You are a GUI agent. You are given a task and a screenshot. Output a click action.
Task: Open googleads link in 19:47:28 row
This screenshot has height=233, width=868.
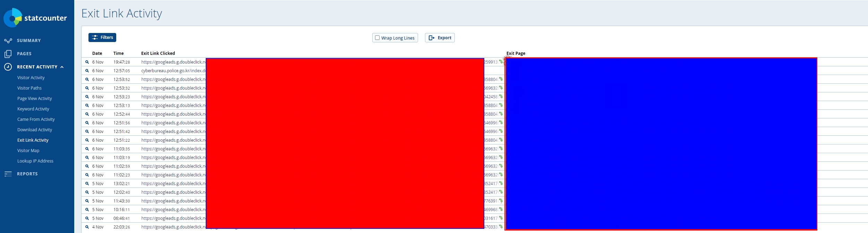[173, 62]
